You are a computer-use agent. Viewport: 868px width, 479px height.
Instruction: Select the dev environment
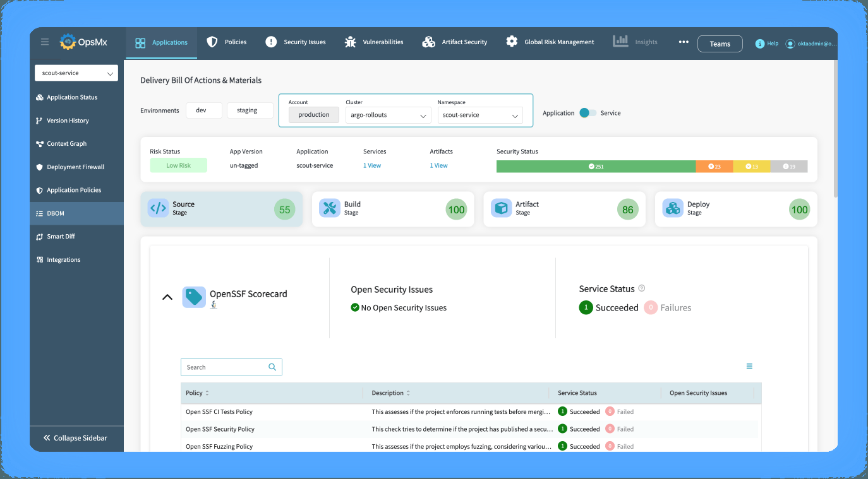[x=204, y=110]
